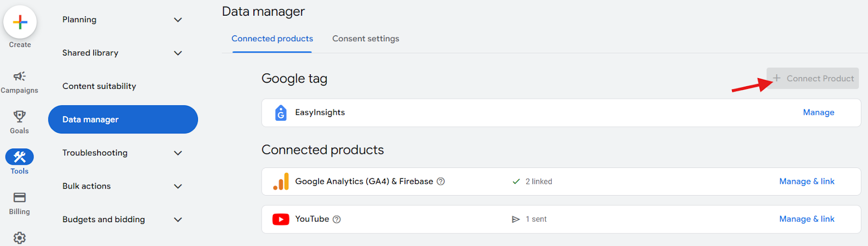Click the 2 linked status text
The height and width of the screenshot is (246, 868).
pyautogui.click(x=539, y=182)
